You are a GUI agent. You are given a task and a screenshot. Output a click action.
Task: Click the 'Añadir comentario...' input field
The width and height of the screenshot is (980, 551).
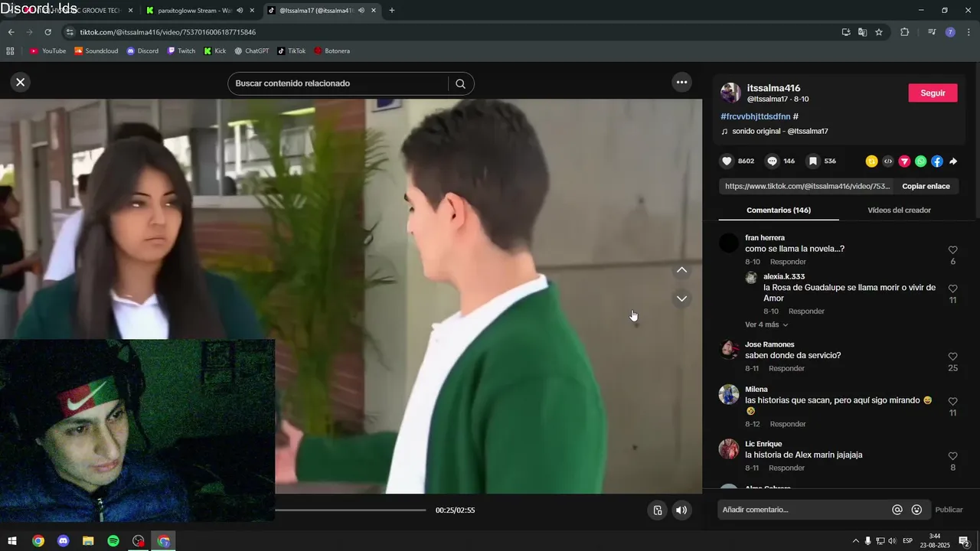point(804,510)
